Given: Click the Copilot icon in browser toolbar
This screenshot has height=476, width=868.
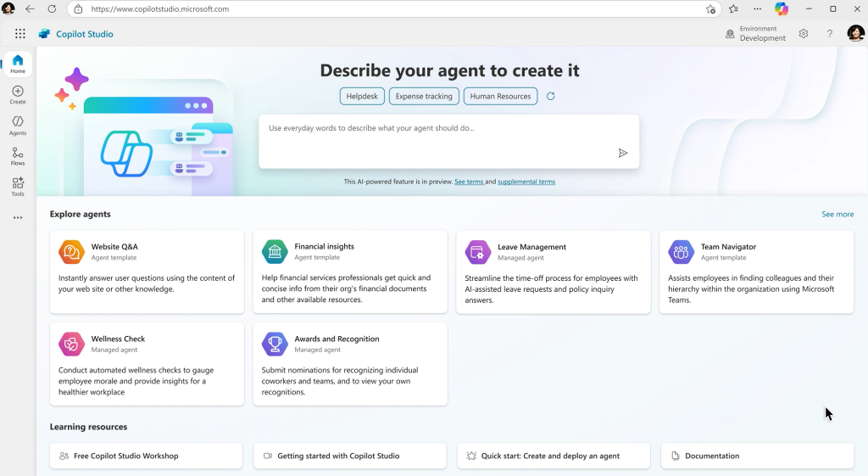Looking at the screenshot, I should coord(782,9).
